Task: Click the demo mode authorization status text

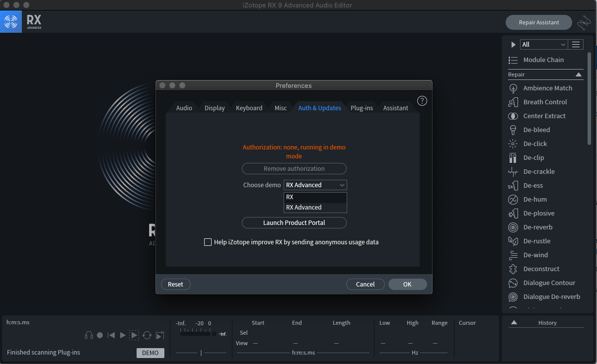Action: (294, 151)
